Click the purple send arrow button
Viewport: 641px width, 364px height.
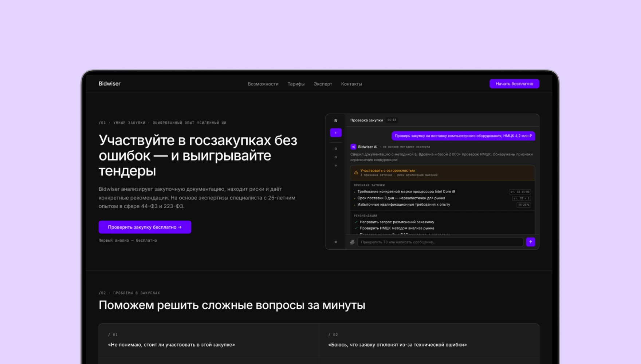point(531,242)
